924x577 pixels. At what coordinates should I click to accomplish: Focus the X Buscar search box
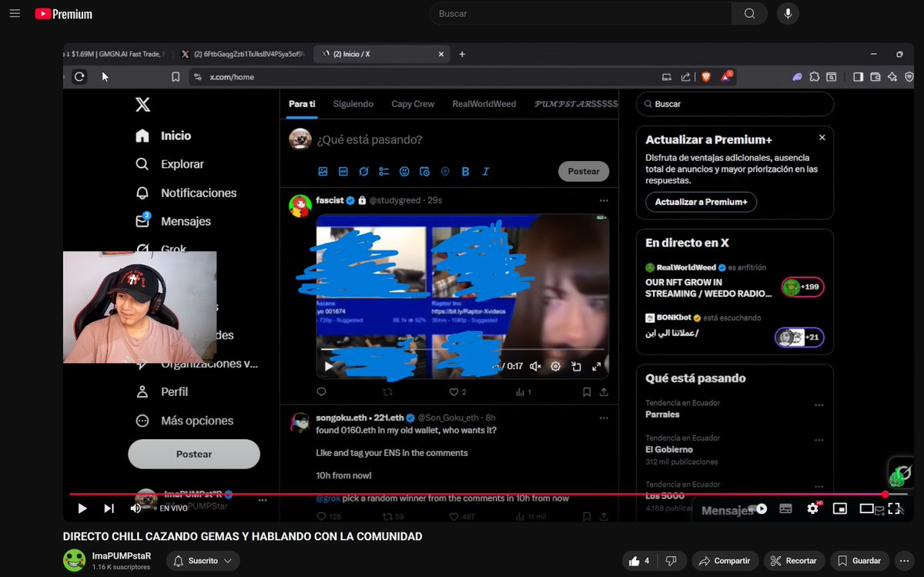click(x=735, y=104)
